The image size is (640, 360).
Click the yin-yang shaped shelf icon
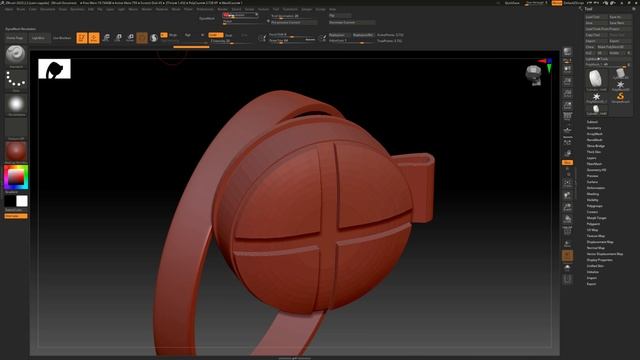point(154,38)
